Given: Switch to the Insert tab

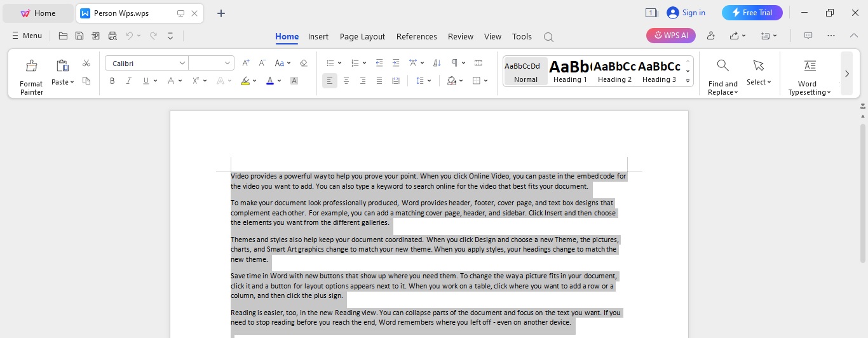Looking at the screenshot, I should coord(318,36).
